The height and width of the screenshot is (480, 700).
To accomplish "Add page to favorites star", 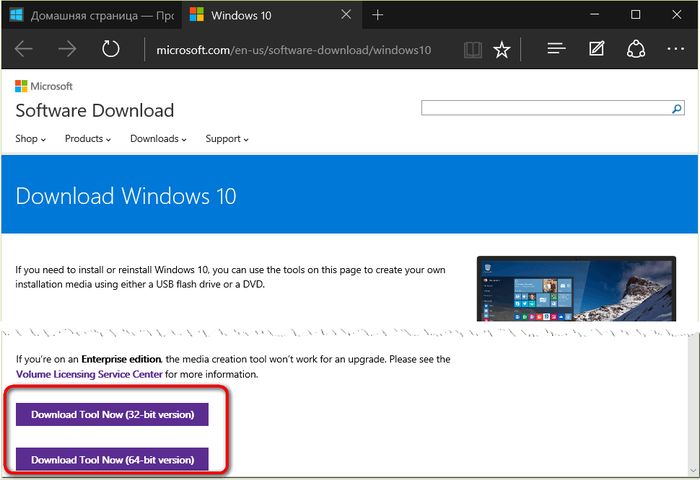I will click(502, 49).
